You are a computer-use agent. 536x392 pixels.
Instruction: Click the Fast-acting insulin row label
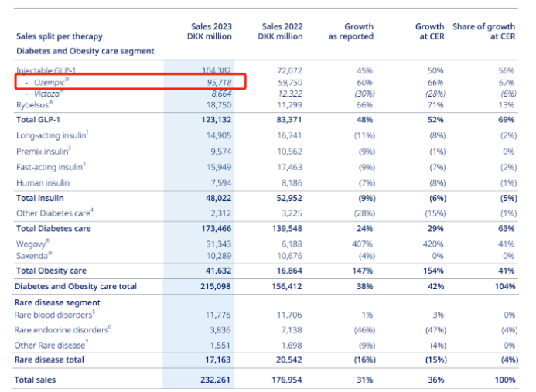51,167
